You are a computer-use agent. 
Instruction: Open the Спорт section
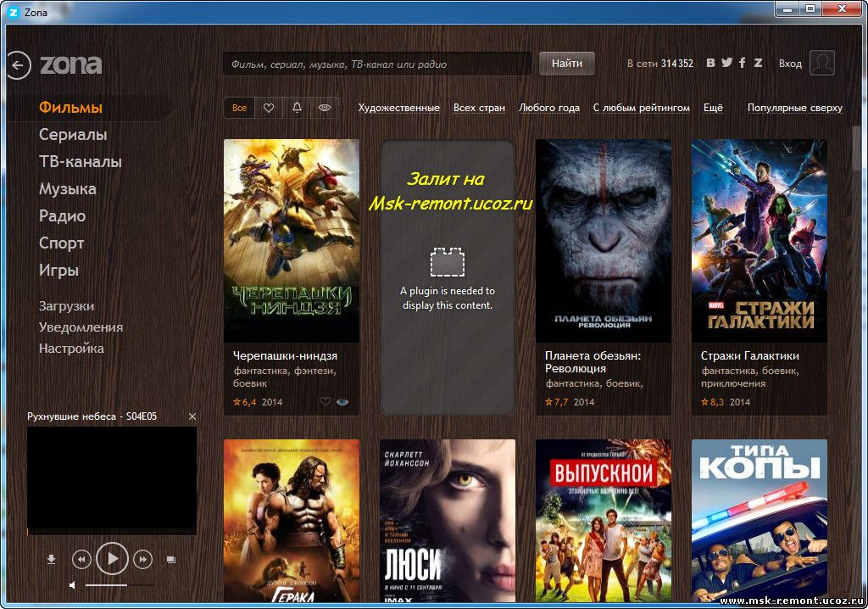tap(61, 243)
